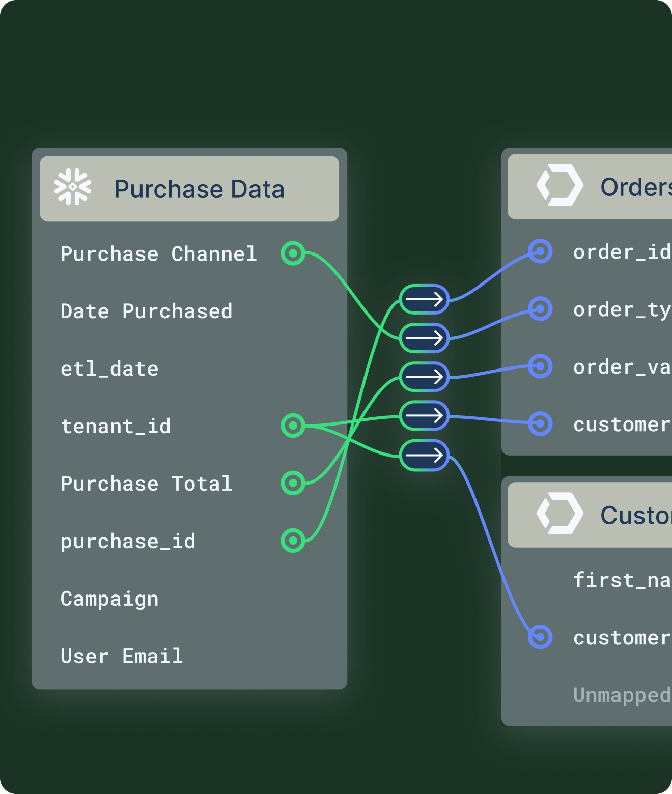Select the purchase_id green connector node
672x794 pixels.
[293, 540]
